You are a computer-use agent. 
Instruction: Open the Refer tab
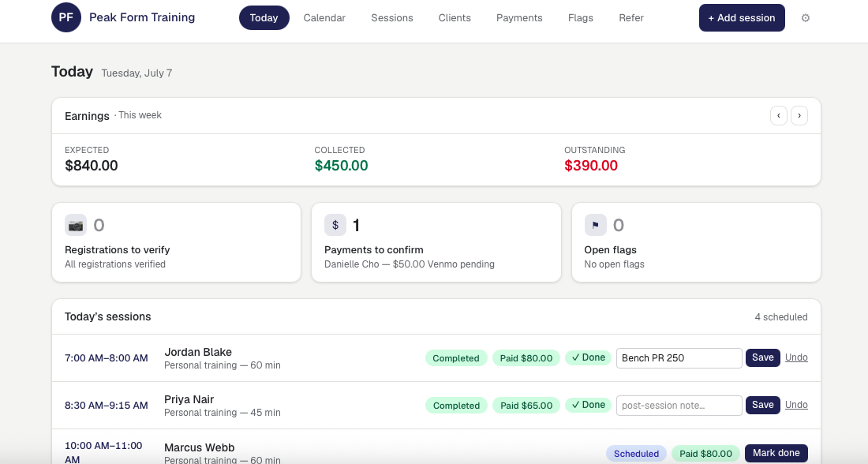tap(631, 17)
